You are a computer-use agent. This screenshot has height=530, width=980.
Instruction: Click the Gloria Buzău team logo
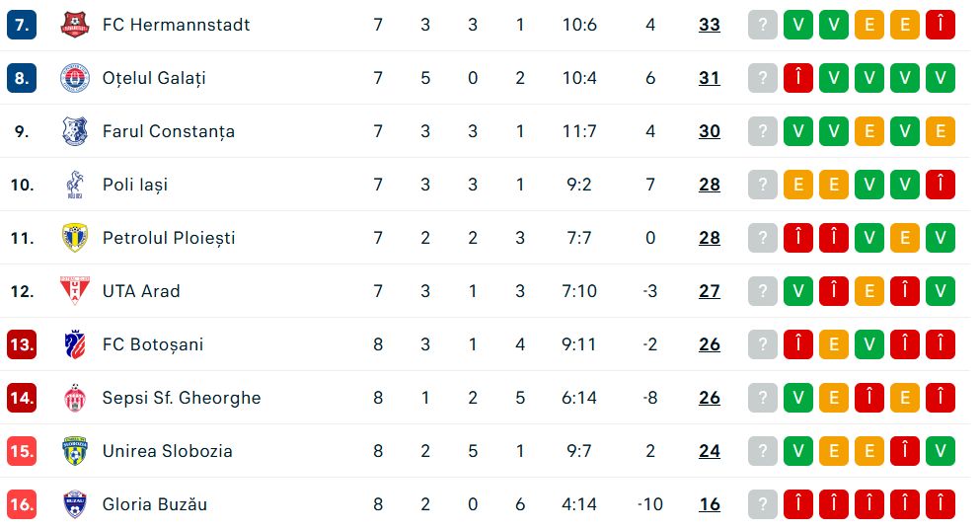75,504
